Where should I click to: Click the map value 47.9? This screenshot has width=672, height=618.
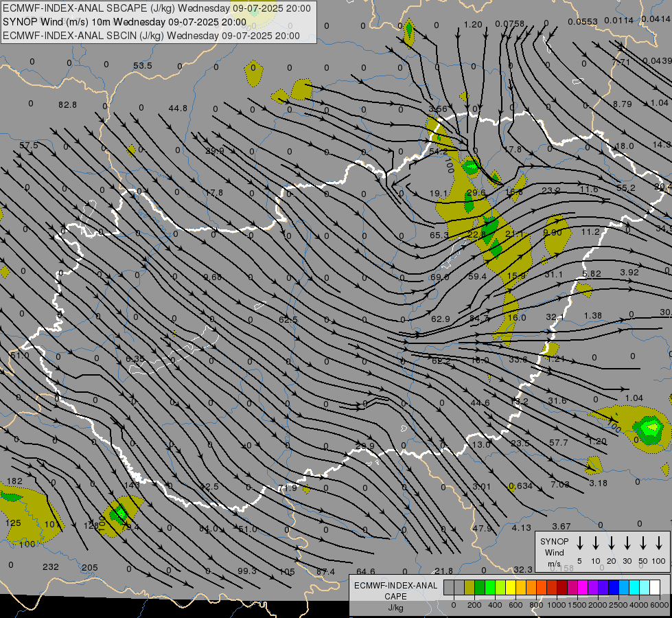pos(482,528)
